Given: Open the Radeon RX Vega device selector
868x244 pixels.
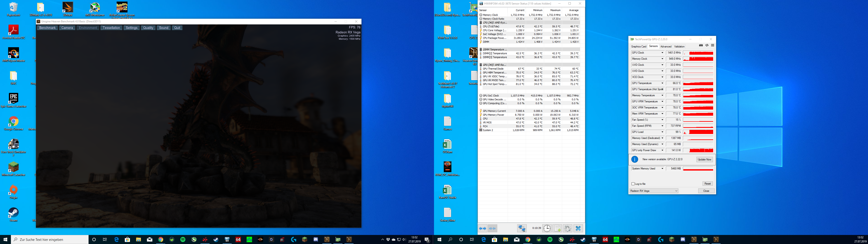Looking at the screenshot, I should (x=654, y=191).
